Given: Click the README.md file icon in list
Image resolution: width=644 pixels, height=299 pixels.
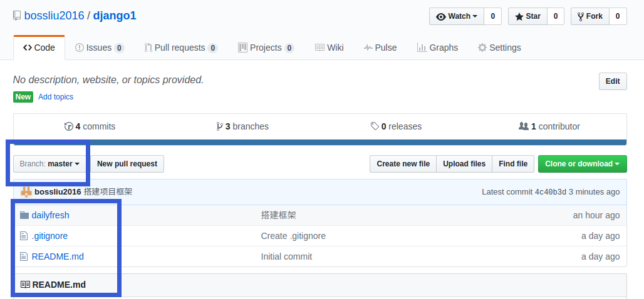Looking at the screenshot, I should click(x=24, y=256).
